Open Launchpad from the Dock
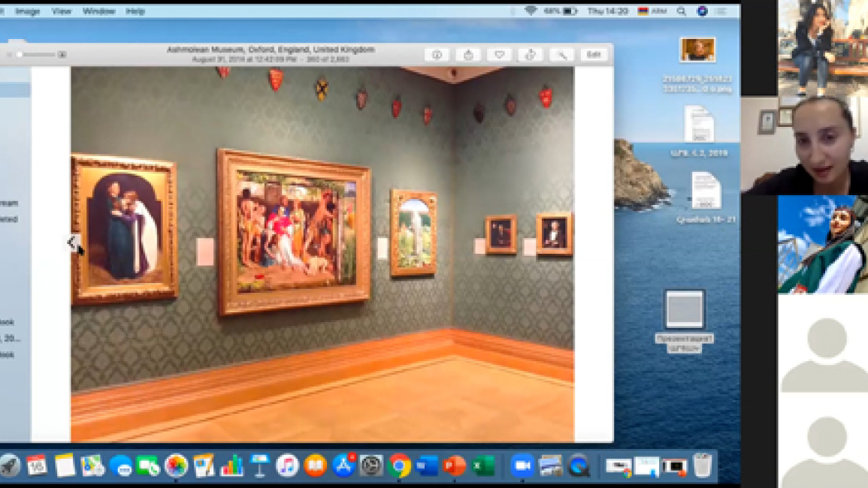868x488 pixels. 10,466
